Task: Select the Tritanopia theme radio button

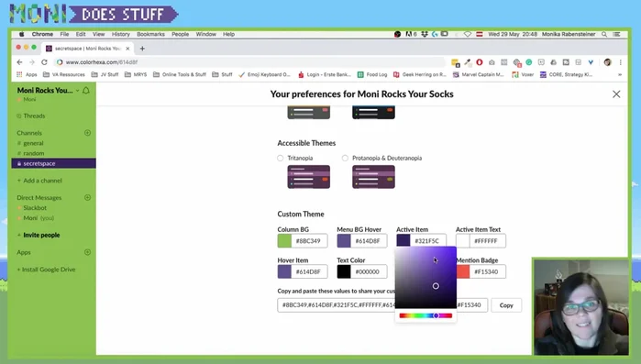Action: pos(280,158)
